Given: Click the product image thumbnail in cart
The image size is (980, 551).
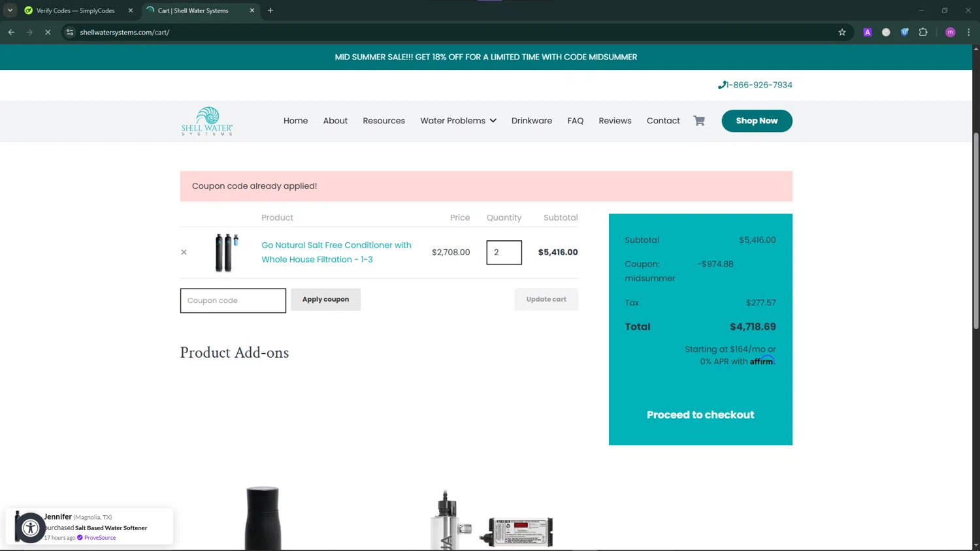Looking at the screenshot, I should pyautogui.click(x=226, y=252).
